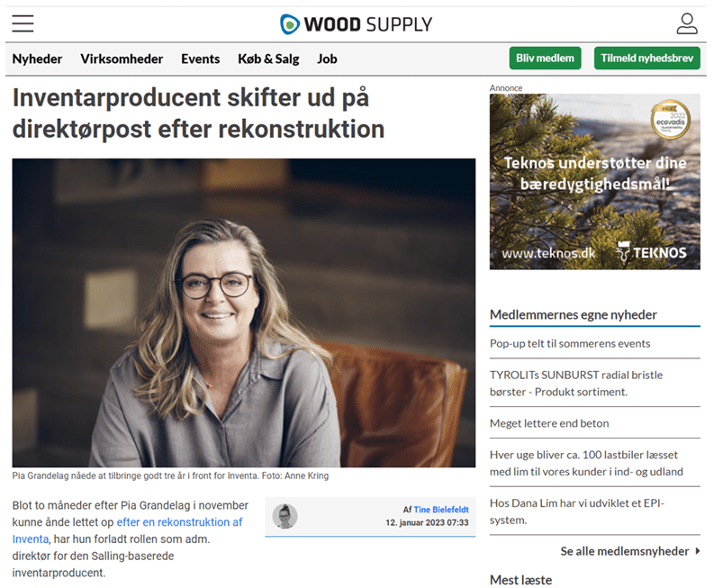
Task: Open the Teknos advertisement banner
Action: [595, 182]
